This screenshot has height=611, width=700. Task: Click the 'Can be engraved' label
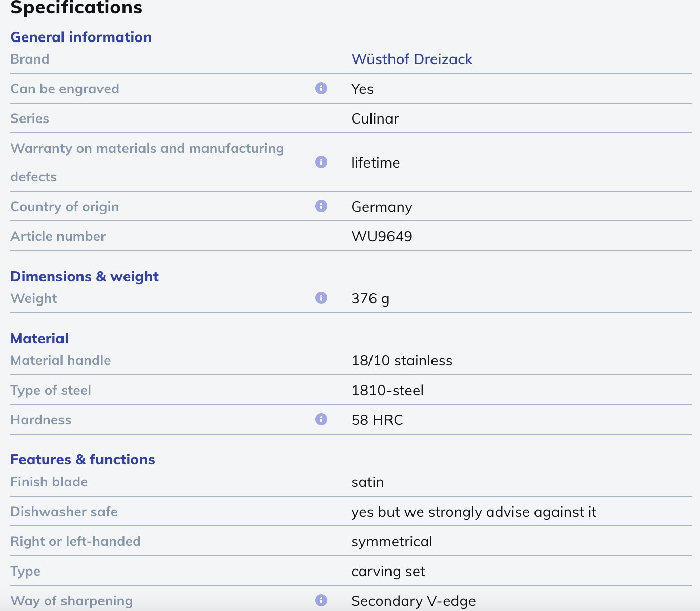click(65, 89)
